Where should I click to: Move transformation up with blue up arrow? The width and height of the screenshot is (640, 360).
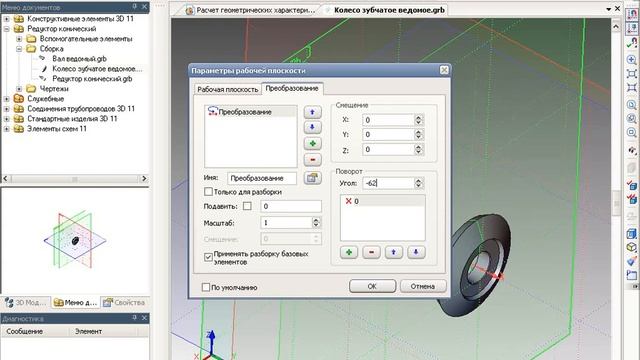pos(312,112)
